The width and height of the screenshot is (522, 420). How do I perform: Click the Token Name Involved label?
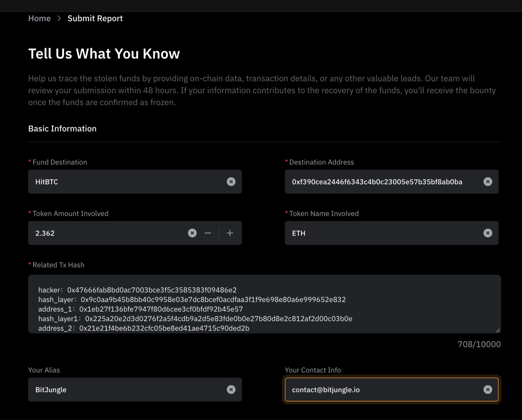click(324, 214)
